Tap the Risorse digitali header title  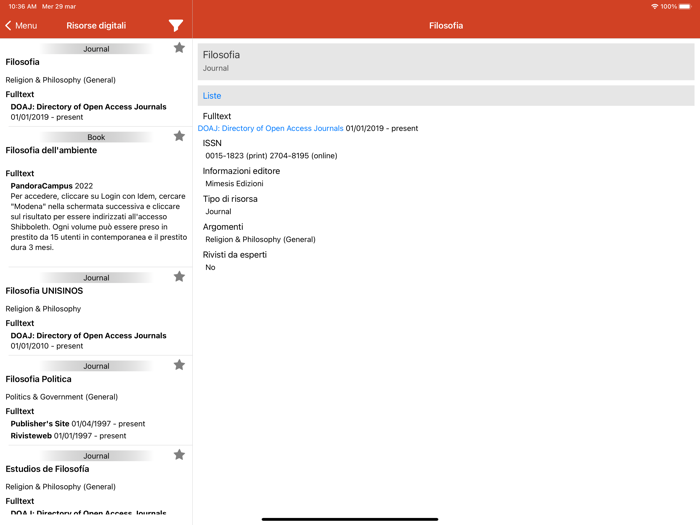click(96, 25)
